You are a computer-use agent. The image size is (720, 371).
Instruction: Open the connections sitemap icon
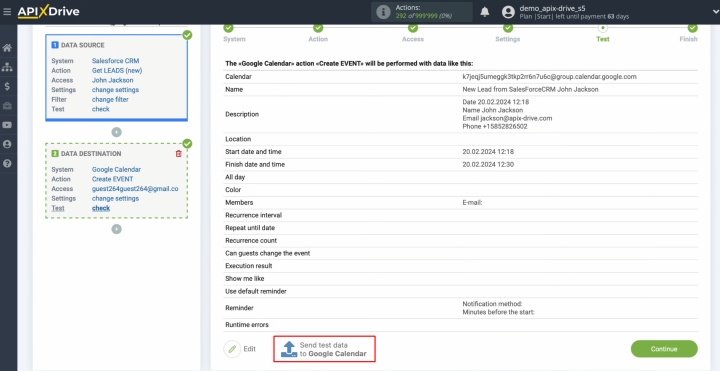7,67
